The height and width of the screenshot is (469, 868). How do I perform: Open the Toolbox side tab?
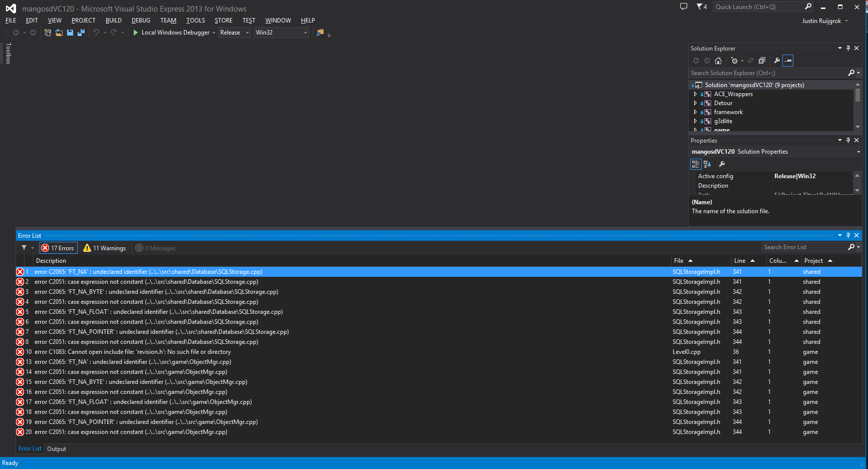[x=8, y=53]
